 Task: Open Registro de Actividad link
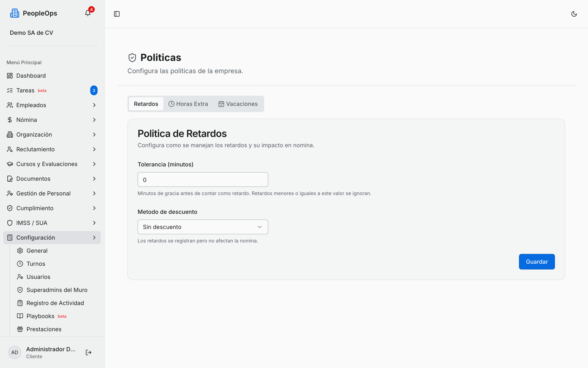coord(55,303)
